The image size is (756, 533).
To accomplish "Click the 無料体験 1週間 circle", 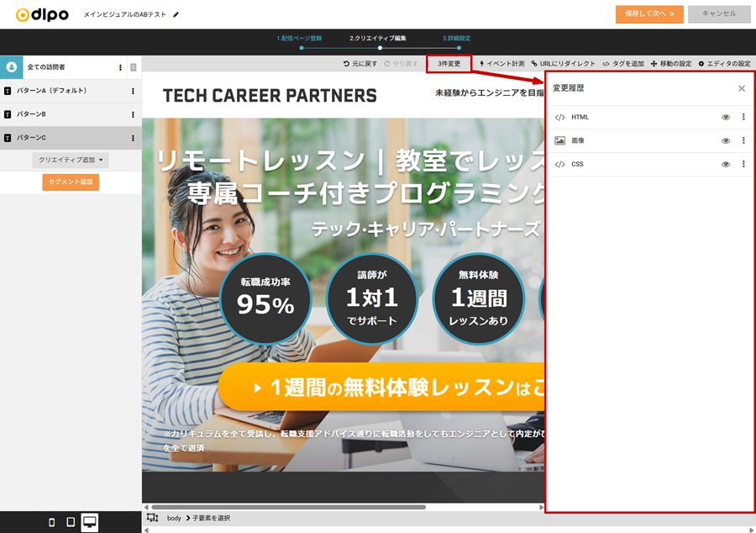I will (478, 298).
